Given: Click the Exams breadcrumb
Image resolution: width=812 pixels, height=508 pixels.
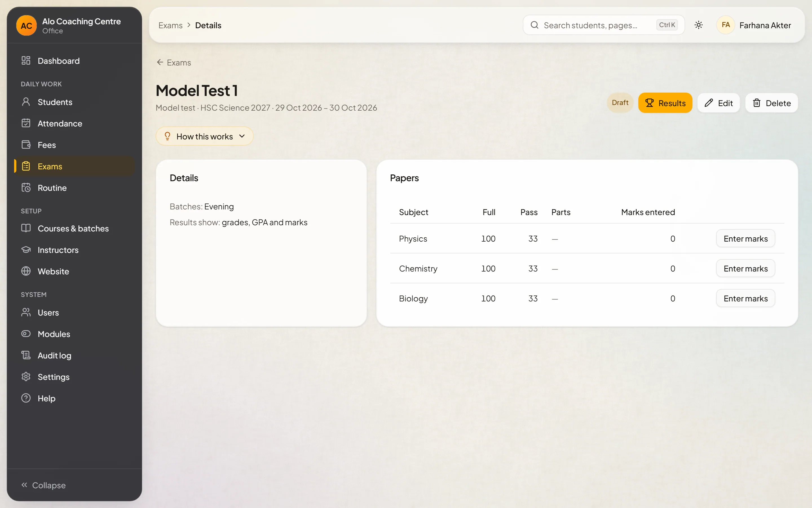Looking at the screenshot, I should coord(171,25).
